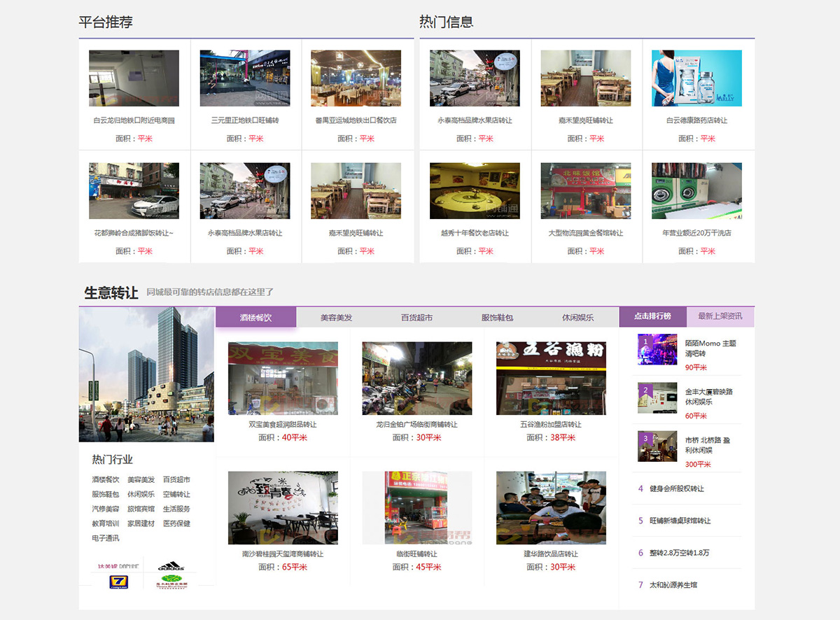
Task: Open the 休闲娱乐 tab
Action: point(577,318)
